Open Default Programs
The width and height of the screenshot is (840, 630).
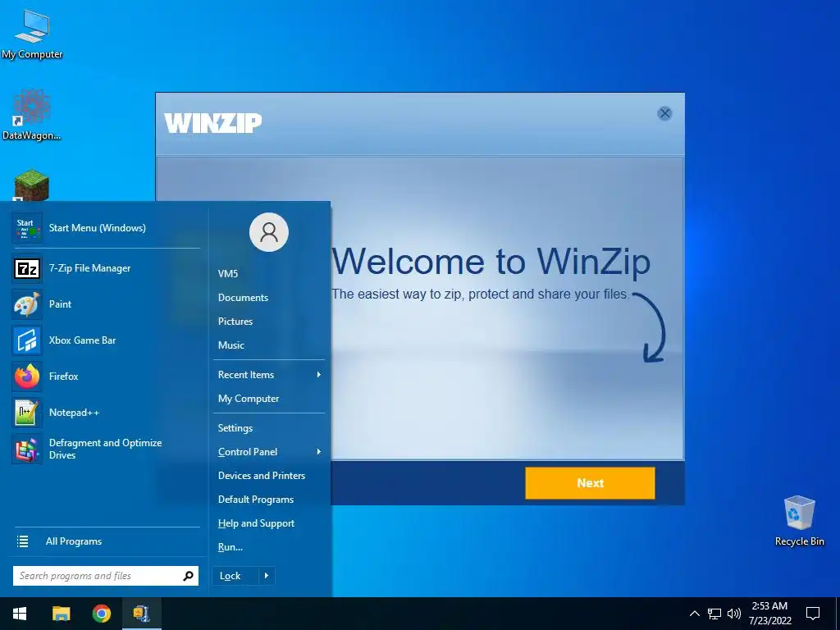coord(256,500)
